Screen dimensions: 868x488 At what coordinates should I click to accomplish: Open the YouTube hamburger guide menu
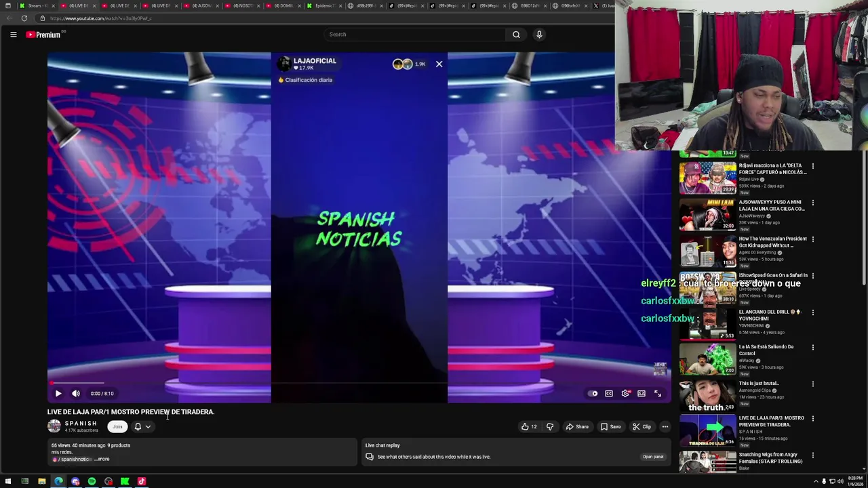[13, 35]
